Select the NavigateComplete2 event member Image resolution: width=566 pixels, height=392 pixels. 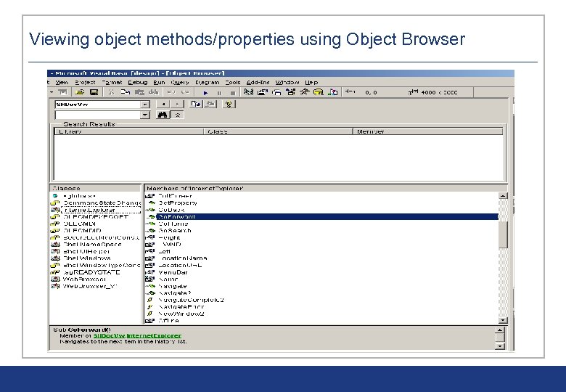pyautogui.click(x=192, y=300)
